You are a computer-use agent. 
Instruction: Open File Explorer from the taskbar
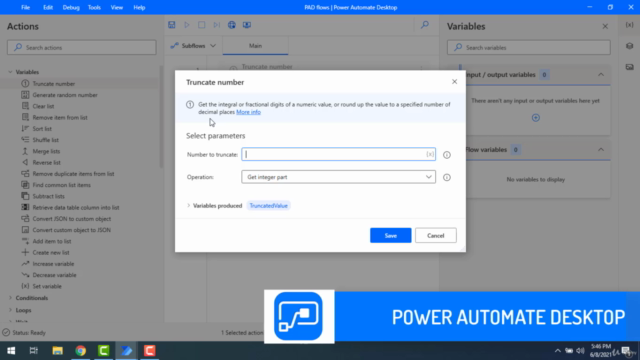coord(57,351)
